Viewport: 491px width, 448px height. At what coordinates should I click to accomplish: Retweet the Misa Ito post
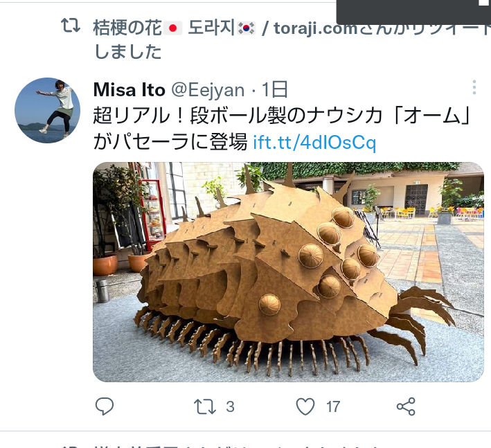205,406
